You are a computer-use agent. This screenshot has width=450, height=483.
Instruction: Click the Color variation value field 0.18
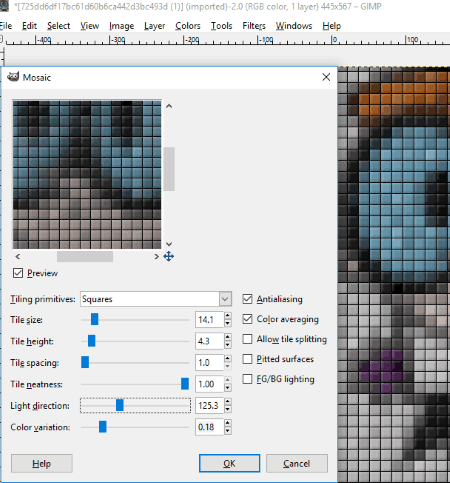pos(209,427)
